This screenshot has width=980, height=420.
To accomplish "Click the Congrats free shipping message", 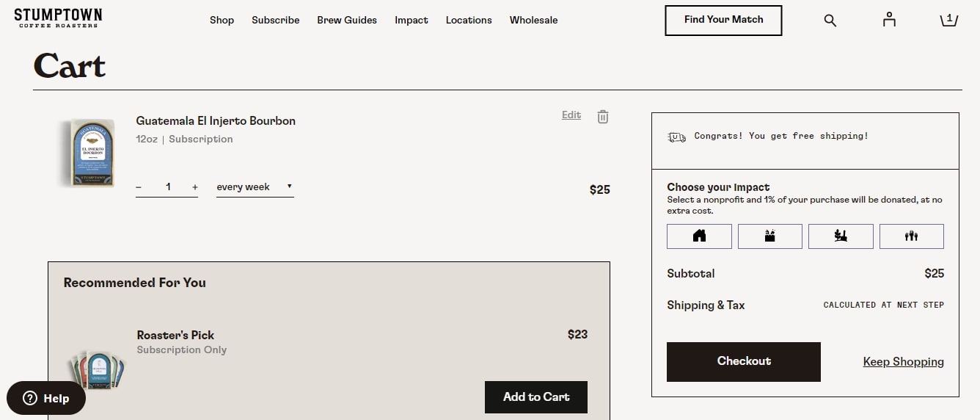I will click(781, 136).
